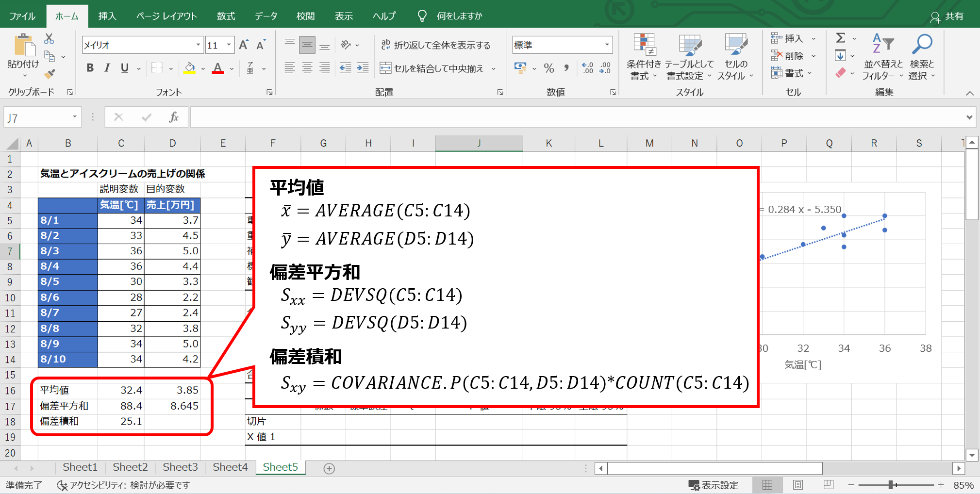The image size is (980, 494).
Task: Open the 数式 ribbon tab
Action: click(x=226, y=16)
